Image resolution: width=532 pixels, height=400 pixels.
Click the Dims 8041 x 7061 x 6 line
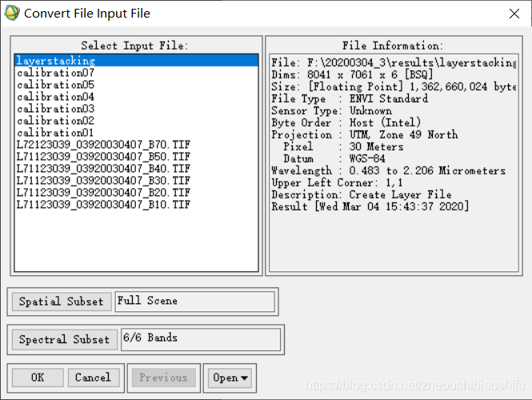point(352,74)
